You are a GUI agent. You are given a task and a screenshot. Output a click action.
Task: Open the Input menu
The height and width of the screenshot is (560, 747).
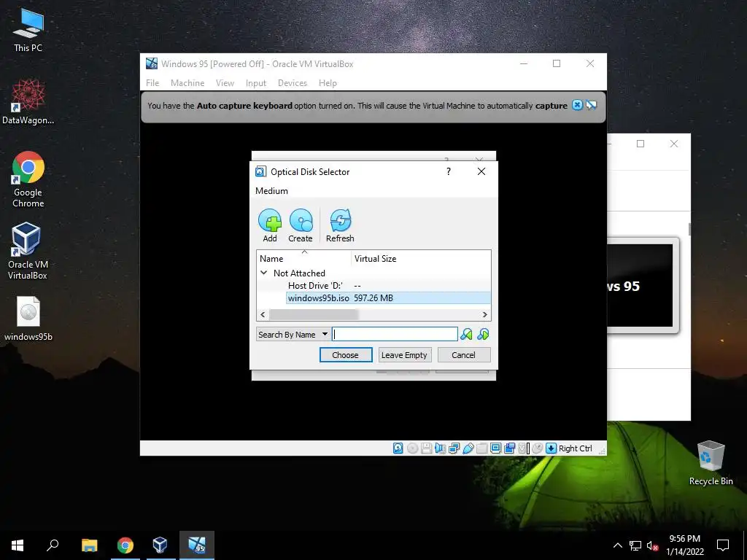pos(256,83)
